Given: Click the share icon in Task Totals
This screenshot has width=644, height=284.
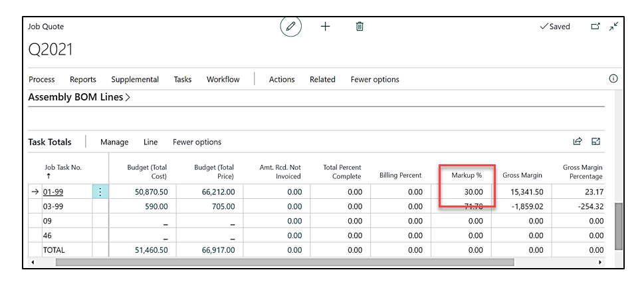Looking at the screenshot, I should click(578, 141).
